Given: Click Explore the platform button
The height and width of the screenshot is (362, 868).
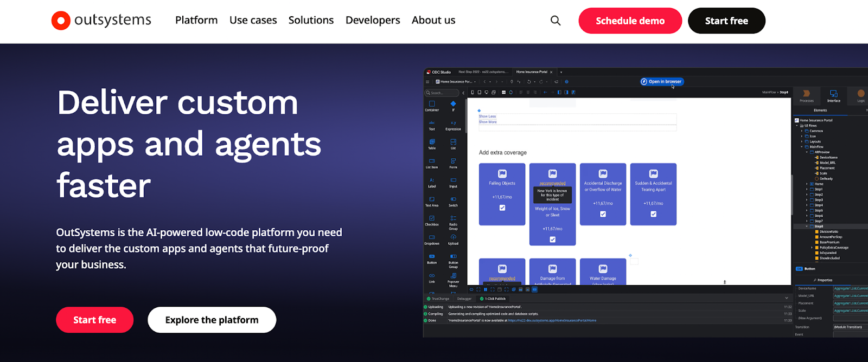Looking at the screenshot, I should coord(212,320).
